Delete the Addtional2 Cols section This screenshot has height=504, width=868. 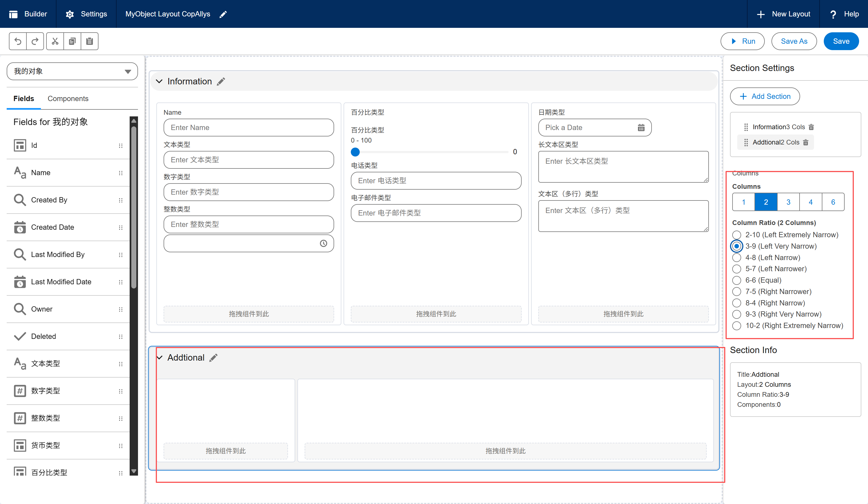tap(806, 142)
